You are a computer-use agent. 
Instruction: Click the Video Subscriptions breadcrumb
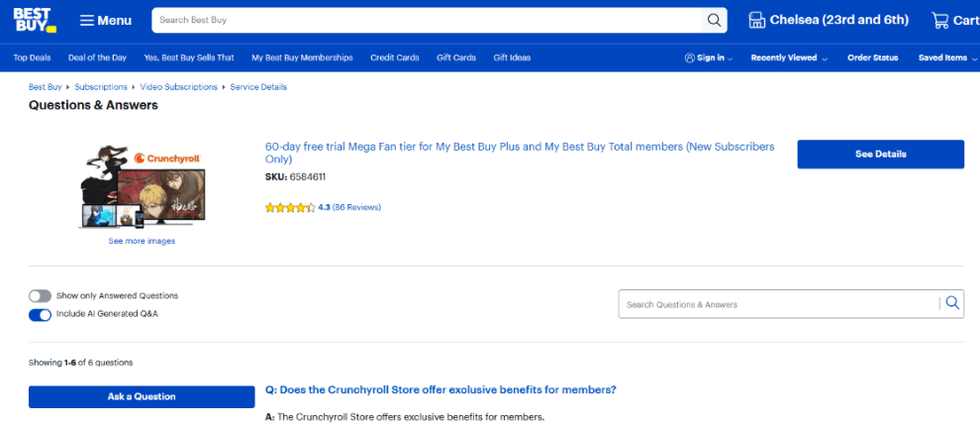click(179, 87)
